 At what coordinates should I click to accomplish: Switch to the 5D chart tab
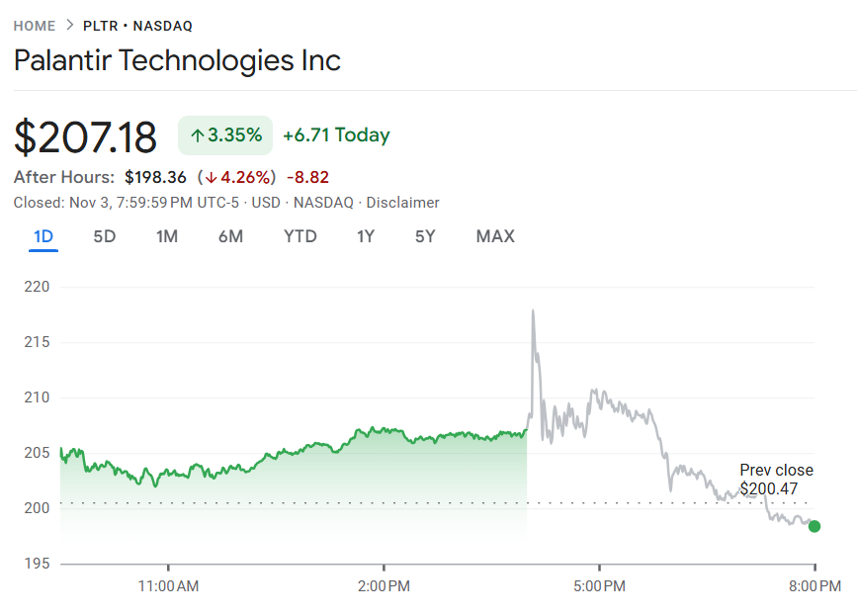(x=104, y=236)
